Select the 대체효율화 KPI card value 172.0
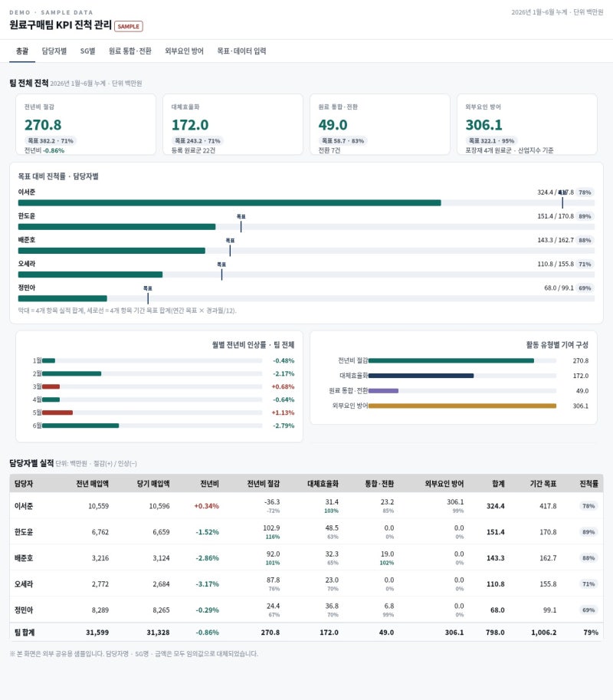 190,125
